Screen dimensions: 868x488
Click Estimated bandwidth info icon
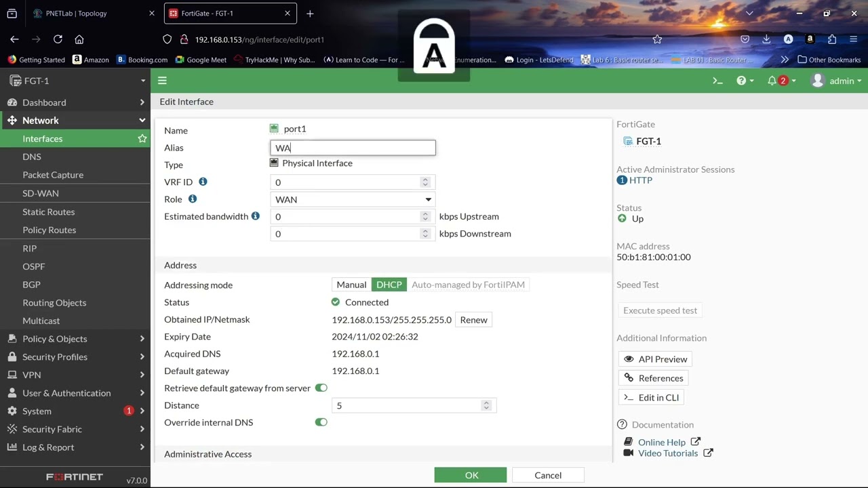[256, 216]
